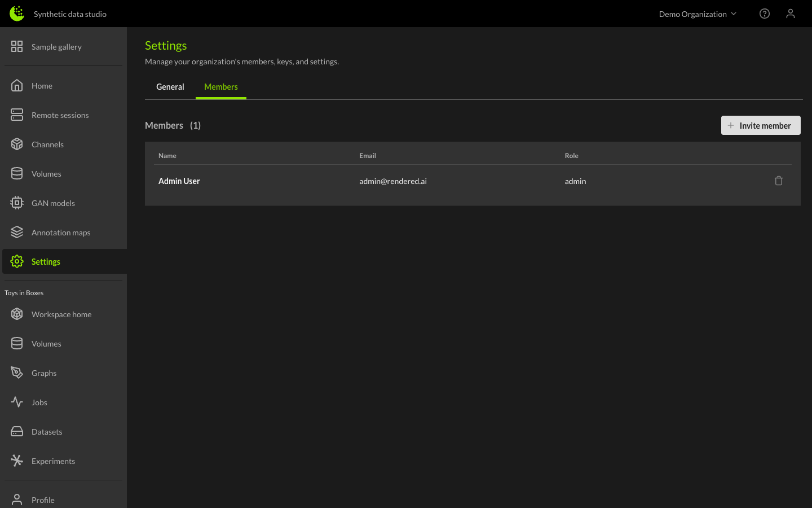The height and width of the screenshot is (508, 812).
Task: Open Profile at sidebar bottom
Action: click(x=43, y=500)
